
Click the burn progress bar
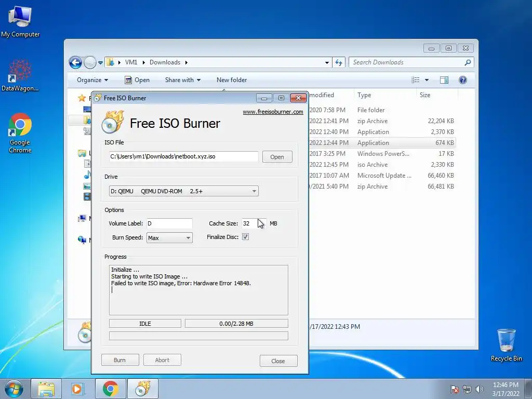pyautogui.click(x=198, y=336)
